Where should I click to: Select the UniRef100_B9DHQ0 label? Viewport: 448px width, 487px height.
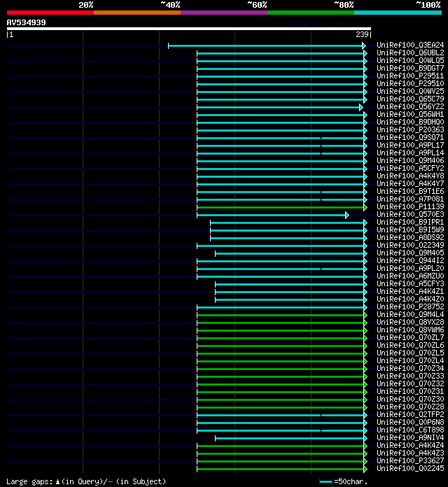coord(410,122)
